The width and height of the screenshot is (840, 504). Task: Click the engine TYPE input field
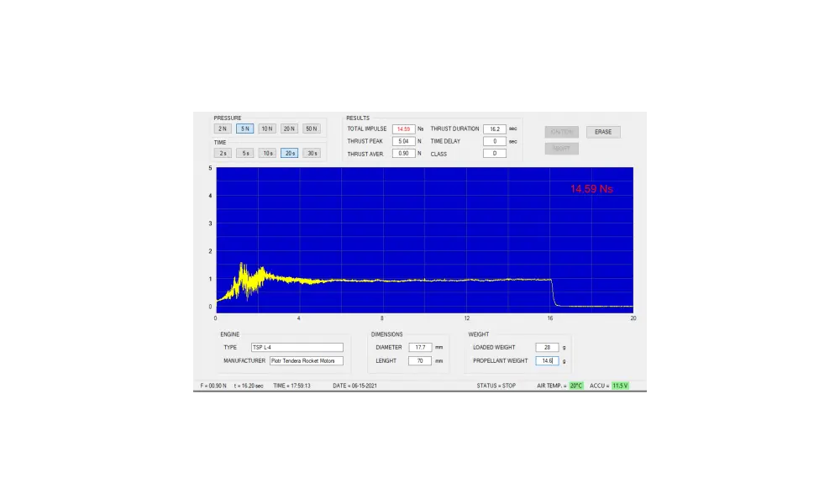coord(297,347)
